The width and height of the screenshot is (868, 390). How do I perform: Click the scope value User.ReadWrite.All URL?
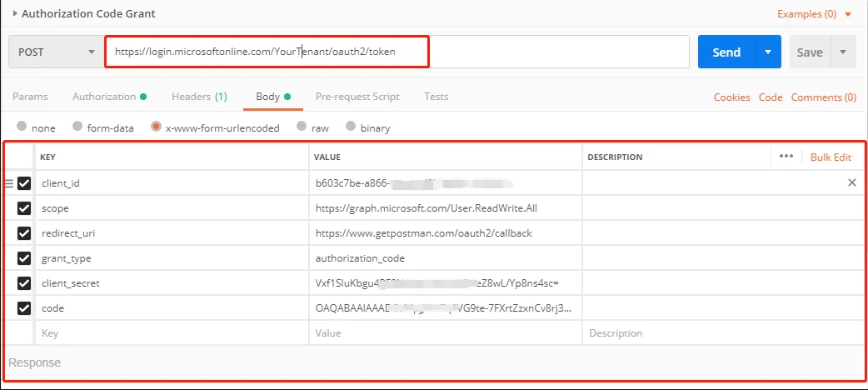tap(446, 208)
